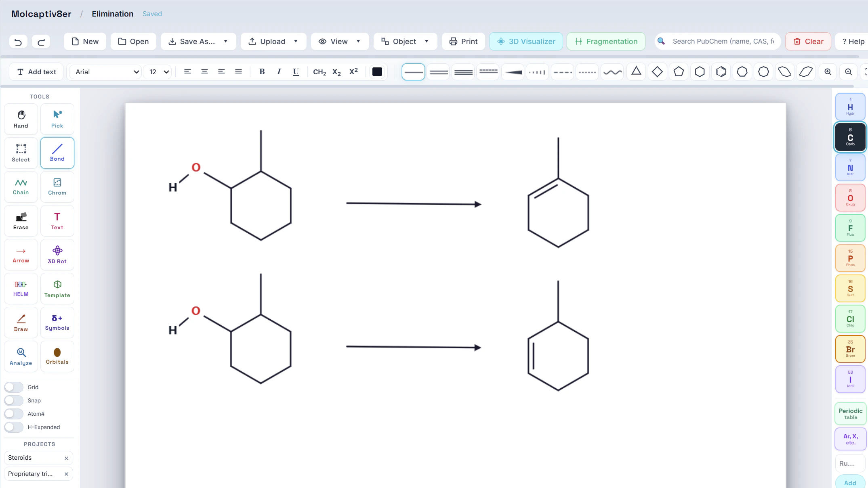
Task: Click the Open button
Action: point(133,42)
